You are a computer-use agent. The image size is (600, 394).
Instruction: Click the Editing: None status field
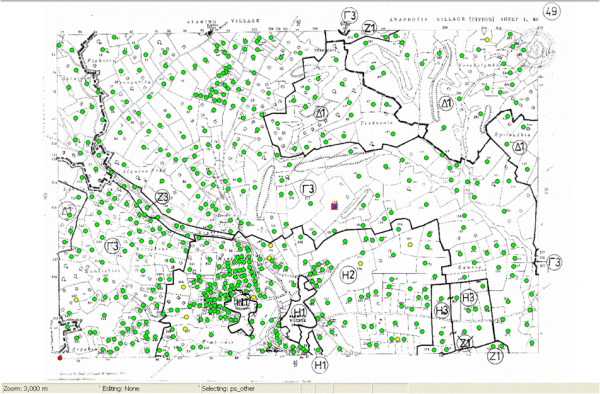tap(151, 389)
